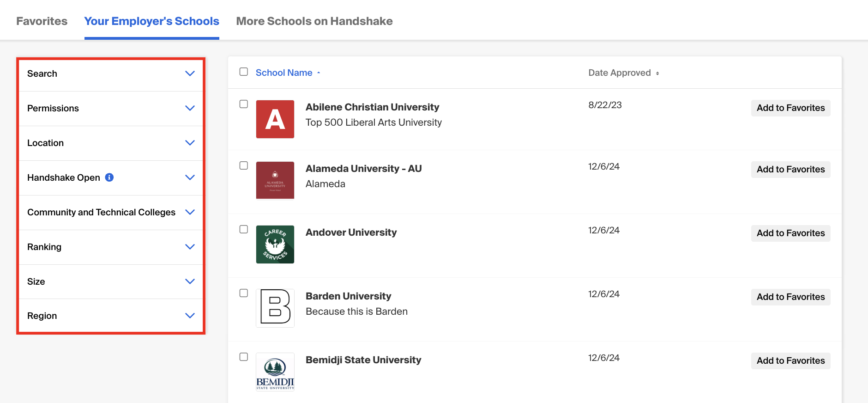Add Alameda University to Favorites
Viewport: 868px width, 403px height.
click(790, 169)
